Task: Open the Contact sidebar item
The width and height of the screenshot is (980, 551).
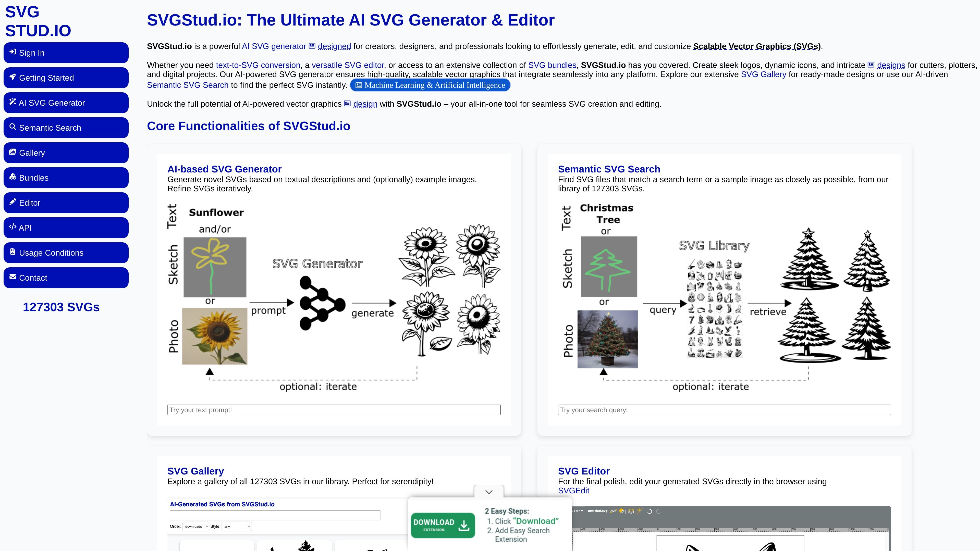Action: (x=66, y=278)
